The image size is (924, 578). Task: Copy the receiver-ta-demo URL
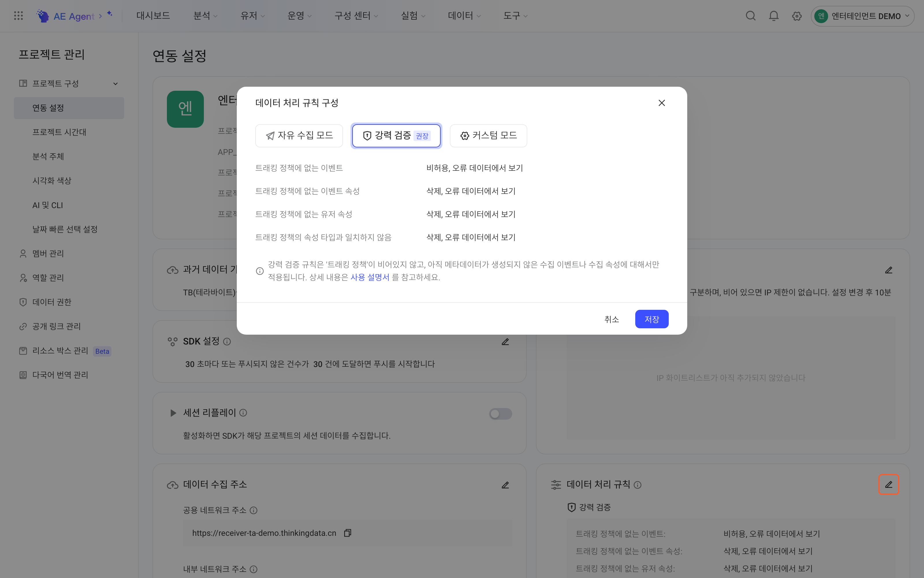click(347, 533)
